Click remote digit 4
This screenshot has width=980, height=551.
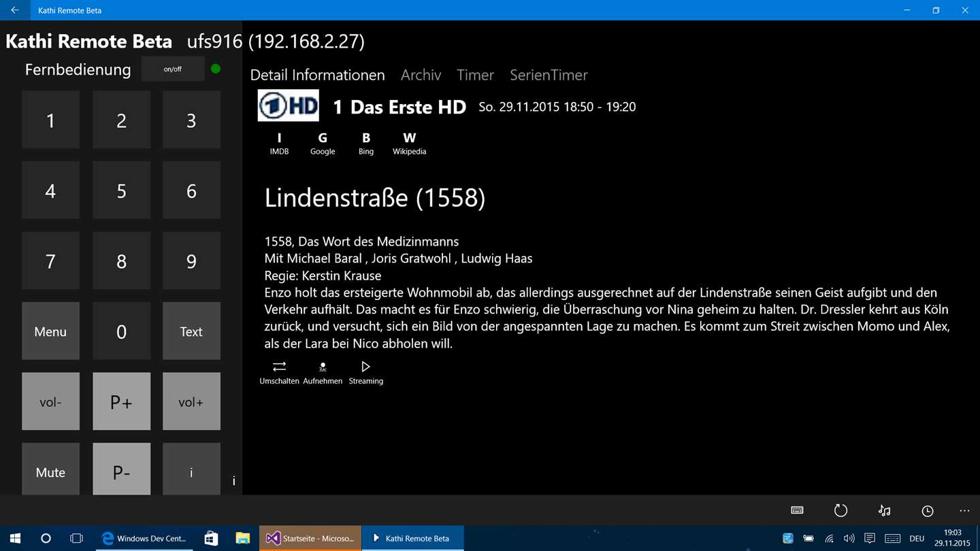pyautogui.click(x=50, y=190)
